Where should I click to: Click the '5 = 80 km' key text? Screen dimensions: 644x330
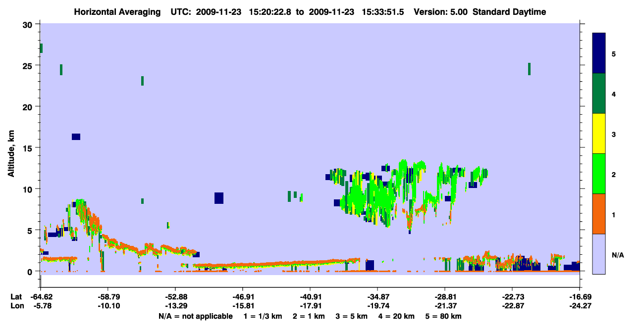(443, 316)
